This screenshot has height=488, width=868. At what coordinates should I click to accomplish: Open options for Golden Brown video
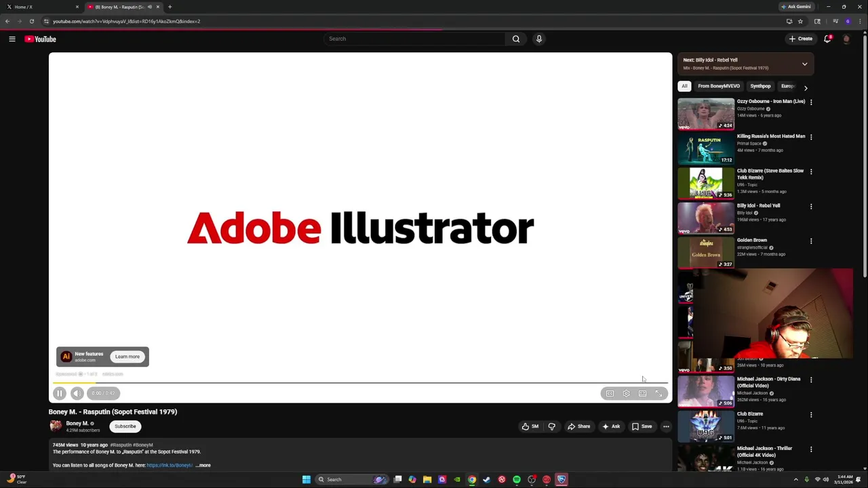pyautogui.click(x=811, y=241)
